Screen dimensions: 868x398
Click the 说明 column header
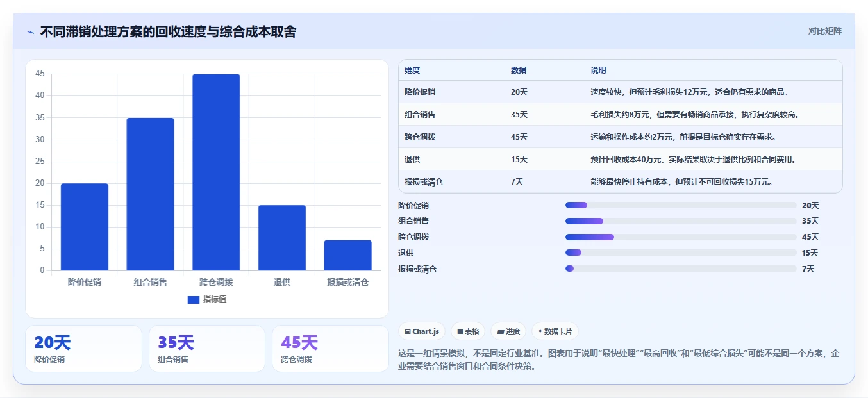[598, 70]
